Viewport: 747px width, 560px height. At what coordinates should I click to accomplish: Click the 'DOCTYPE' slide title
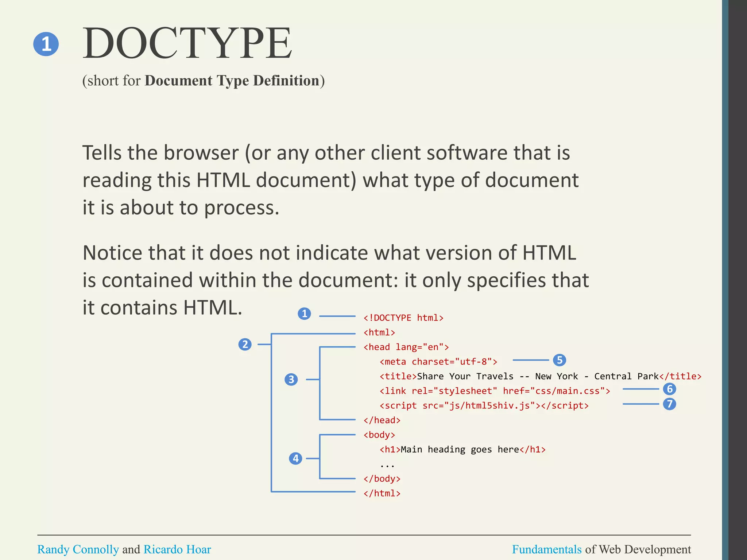[x=187, y=43]
